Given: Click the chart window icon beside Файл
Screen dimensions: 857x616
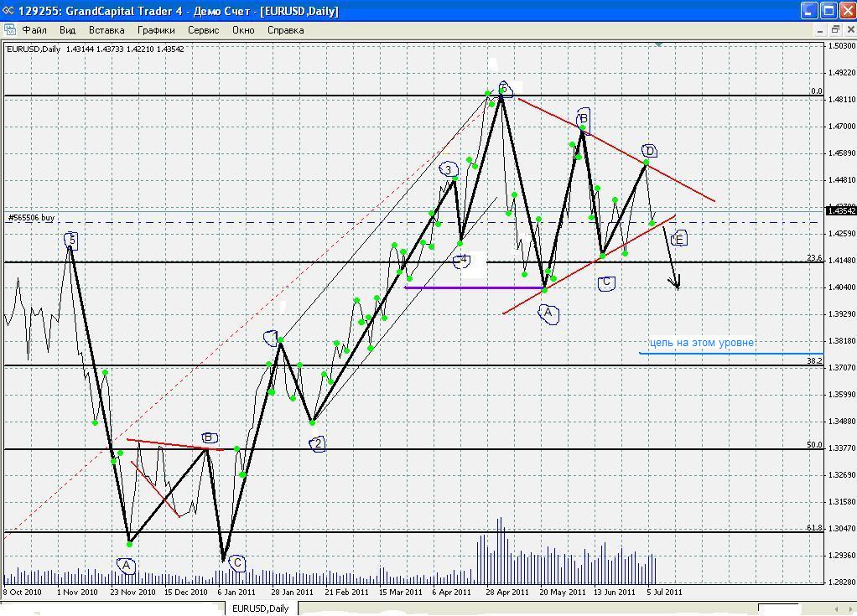Looking at the screenshot, I should coord(9,30).
